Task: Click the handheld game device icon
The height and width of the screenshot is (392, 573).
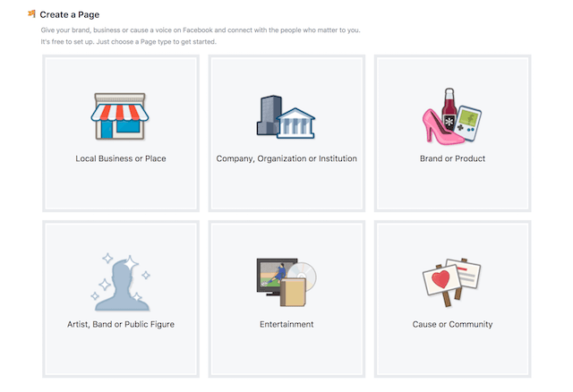Action: pos(469,121)
